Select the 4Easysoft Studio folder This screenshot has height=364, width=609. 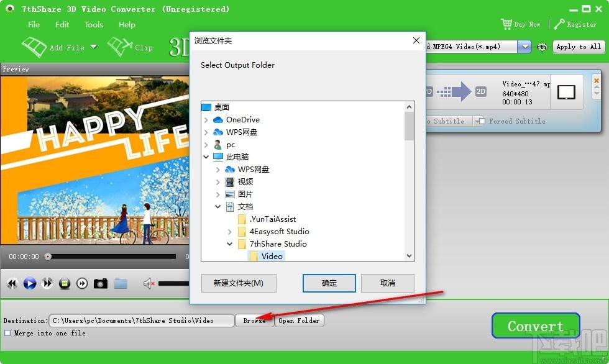click(x=279, y=231)
